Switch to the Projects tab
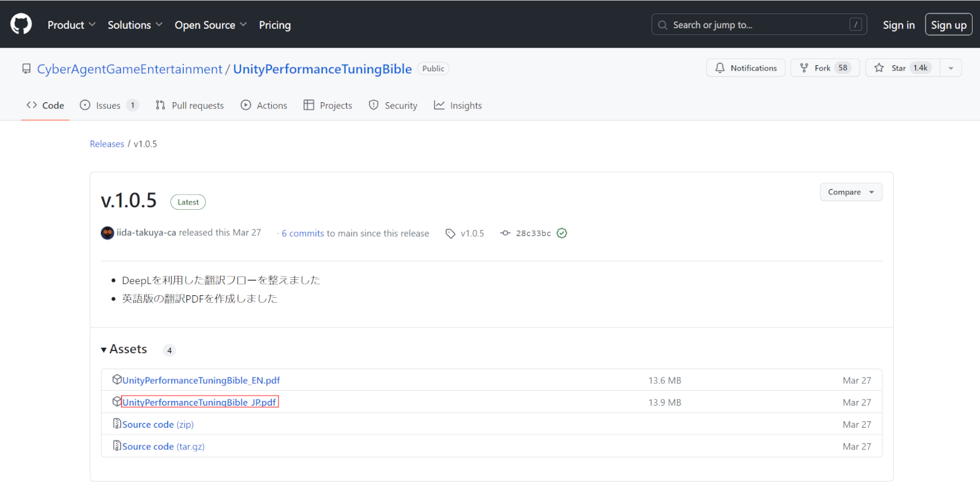The height and width of the screenshot is (489, 980). (x=328, y=106)
